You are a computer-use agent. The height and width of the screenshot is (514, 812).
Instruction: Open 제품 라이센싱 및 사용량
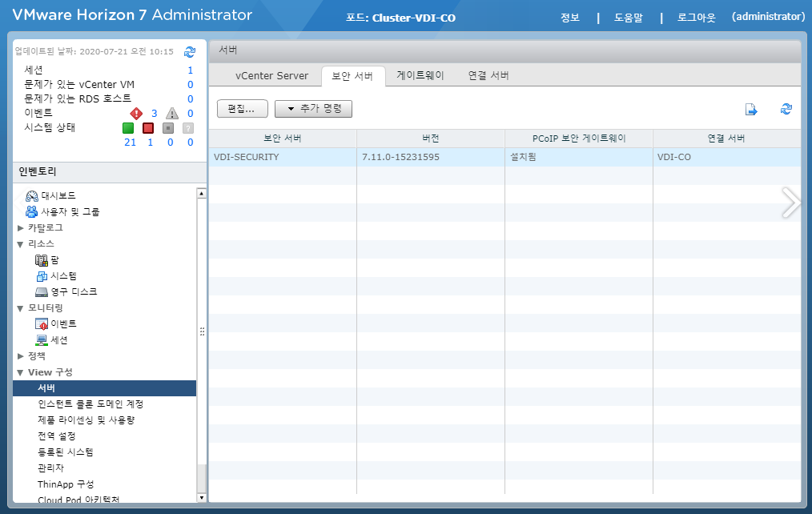(86, 420)
